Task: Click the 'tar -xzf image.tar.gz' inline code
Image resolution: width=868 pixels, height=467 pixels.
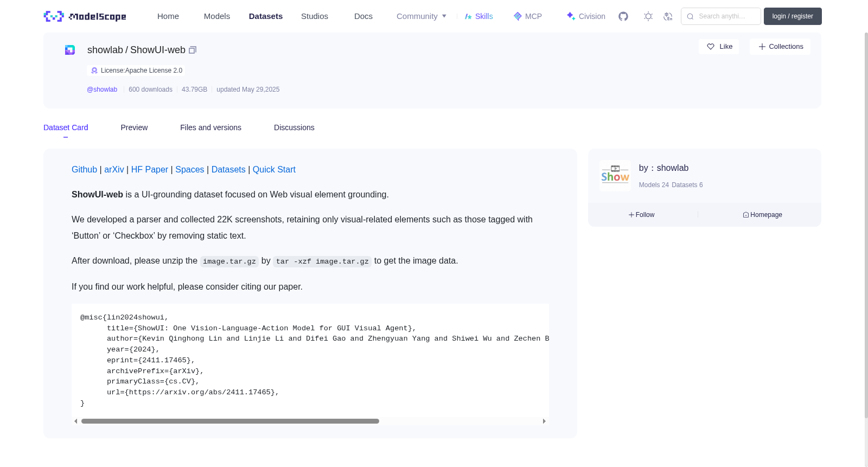Action: tap(322, 261)
